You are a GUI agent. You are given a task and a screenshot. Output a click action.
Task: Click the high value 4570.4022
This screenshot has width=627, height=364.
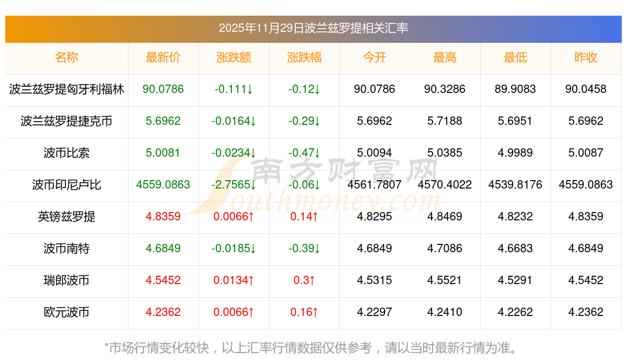coord(445,185)
